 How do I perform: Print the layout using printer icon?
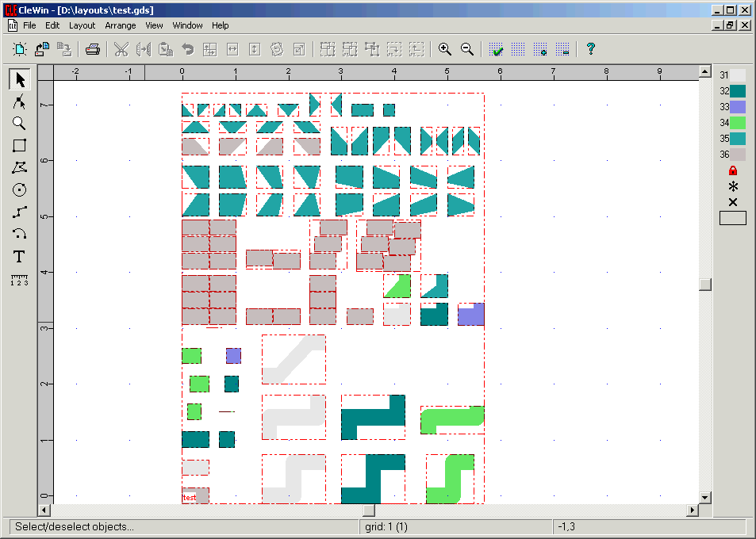point(93,49)
